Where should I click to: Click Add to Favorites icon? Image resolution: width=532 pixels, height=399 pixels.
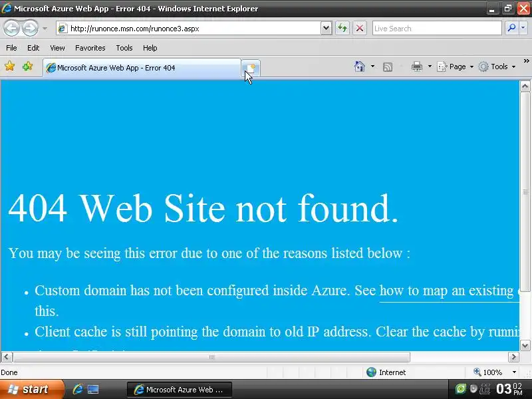27,66
